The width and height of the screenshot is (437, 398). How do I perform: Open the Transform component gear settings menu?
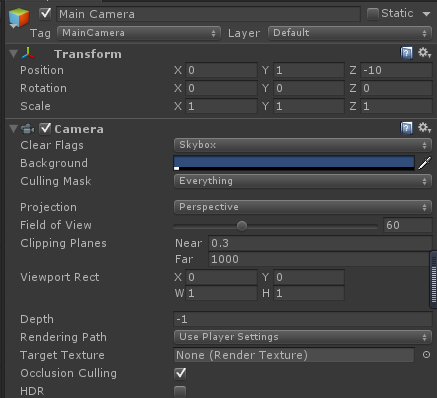point(424,53)
